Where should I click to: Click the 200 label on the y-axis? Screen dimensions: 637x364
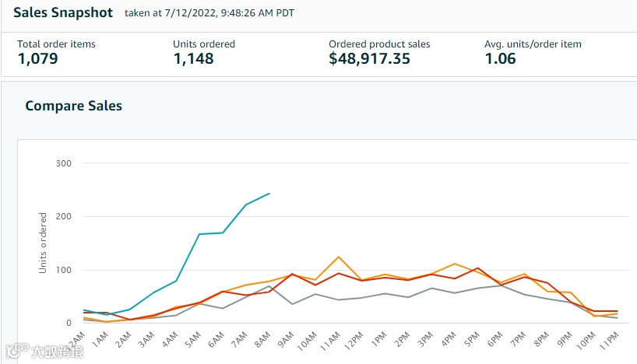[x=63, y=217]
